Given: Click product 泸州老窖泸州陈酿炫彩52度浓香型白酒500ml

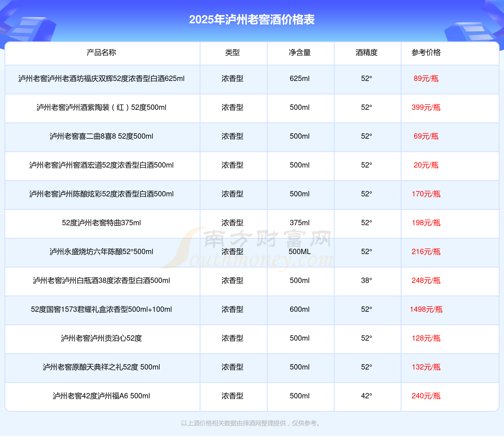Looking at the screenshot, I should (101, 194).
